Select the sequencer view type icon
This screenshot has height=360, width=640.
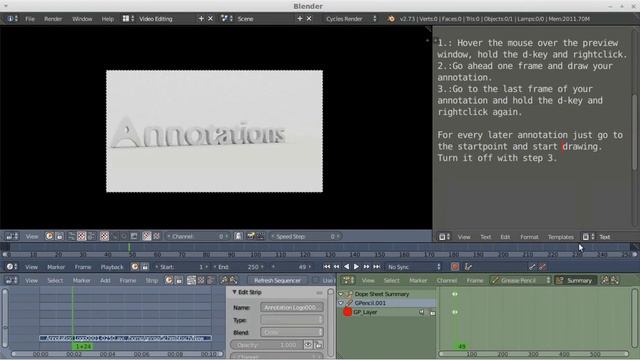pyautogui.click(x=191, y=280)
